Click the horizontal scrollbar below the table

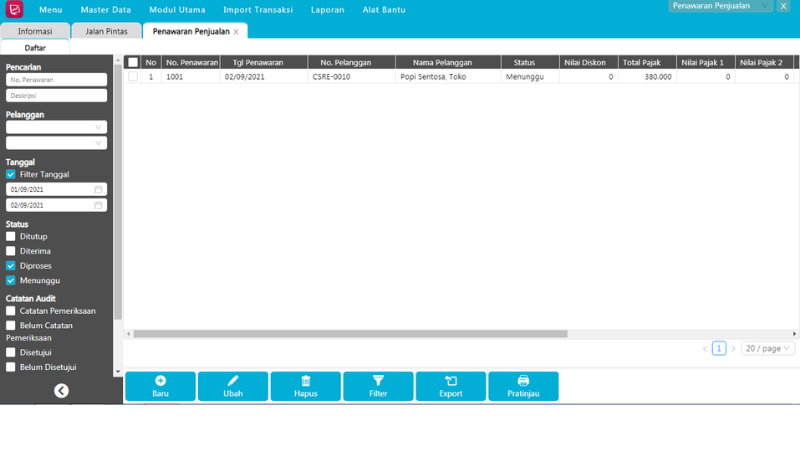tap(350, 334)
